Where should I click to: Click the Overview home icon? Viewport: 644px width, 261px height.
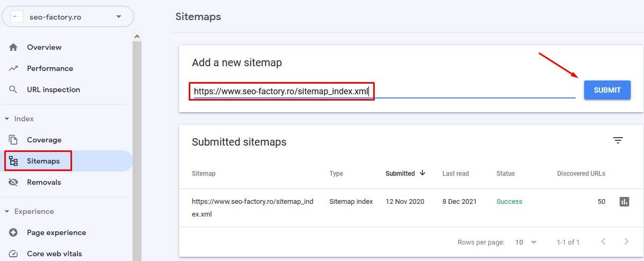pos(14,47)
